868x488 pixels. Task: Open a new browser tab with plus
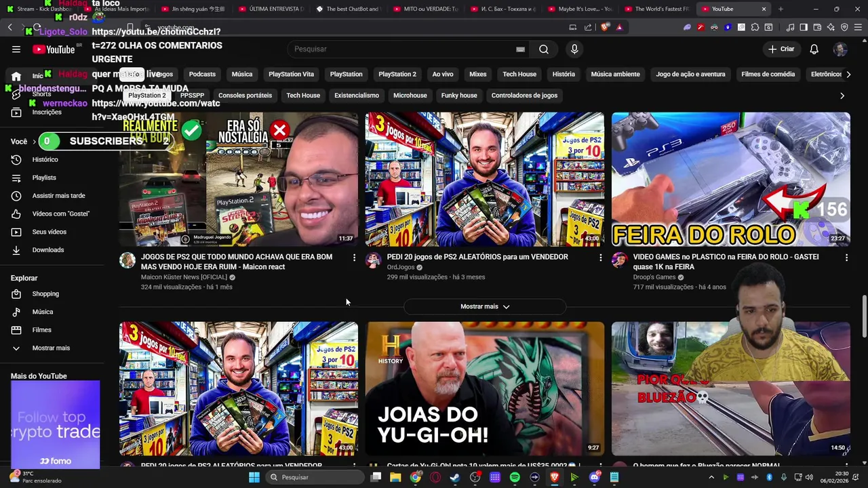coord(781,9)
